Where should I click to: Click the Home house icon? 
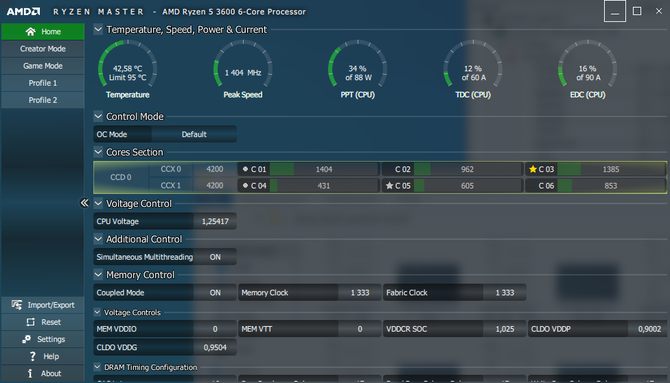coord(30,32)
